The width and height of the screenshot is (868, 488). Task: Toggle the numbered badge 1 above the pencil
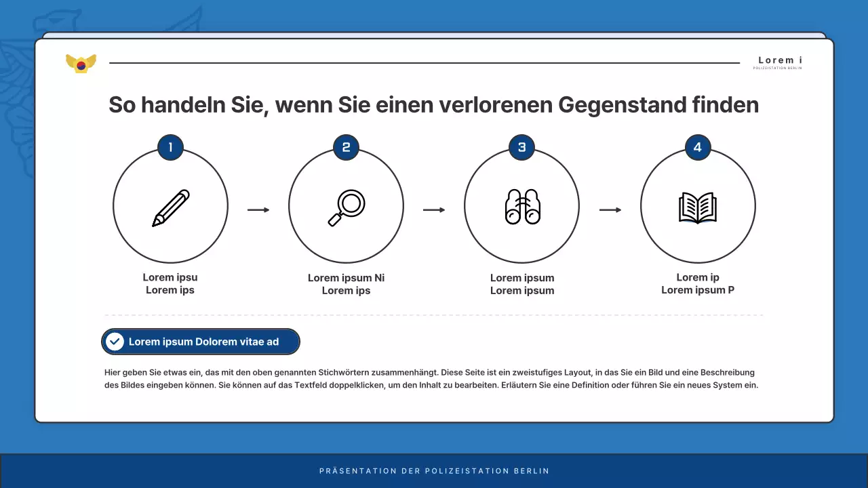pos(170,147)
